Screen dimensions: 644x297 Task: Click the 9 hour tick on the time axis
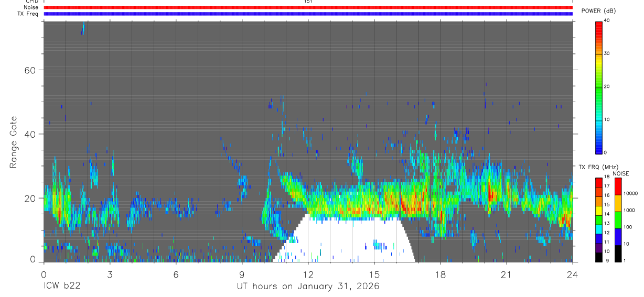pyautogui.click(x=242, y=274)
